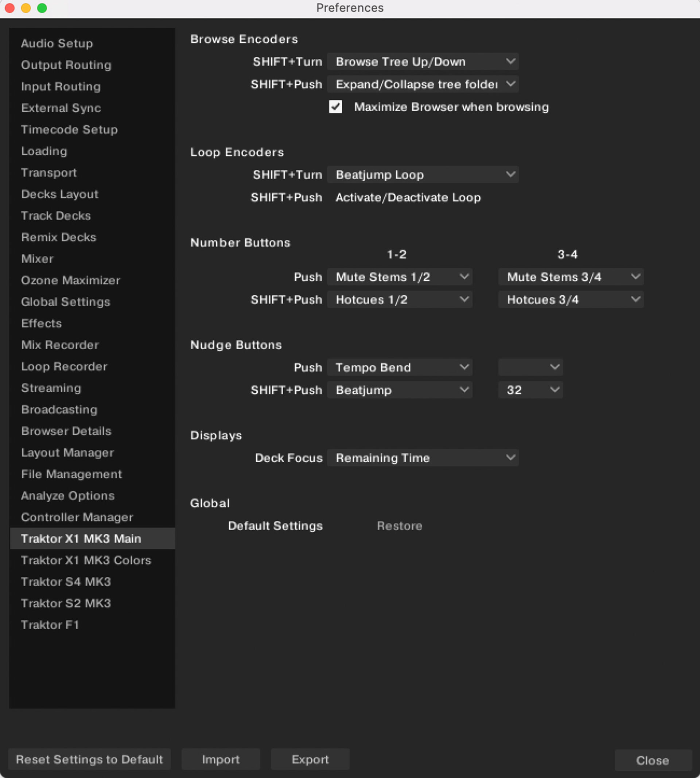Open the Tempo Bend nudge dropdown

tap(399, 367)
